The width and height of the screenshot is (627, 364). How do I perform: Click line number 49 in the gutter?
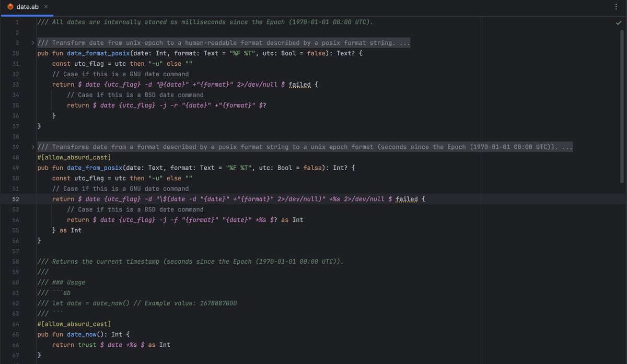[15, 168]
